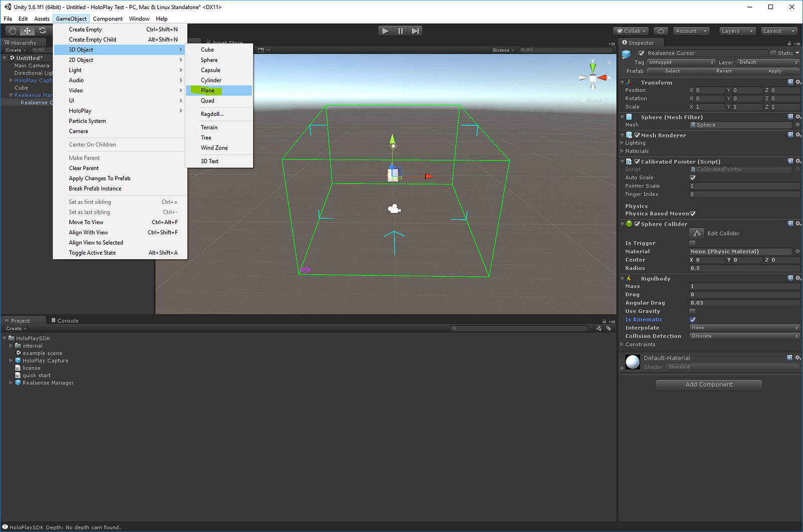Click the prefab Revert button
The height and width of the screenshot is (532, 803).
(724, 71)
